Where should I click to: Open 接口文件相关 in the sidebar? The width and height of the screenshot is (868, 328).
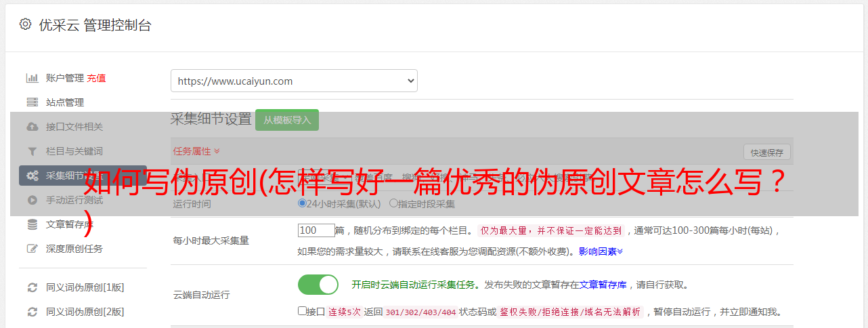click(74, 127)
